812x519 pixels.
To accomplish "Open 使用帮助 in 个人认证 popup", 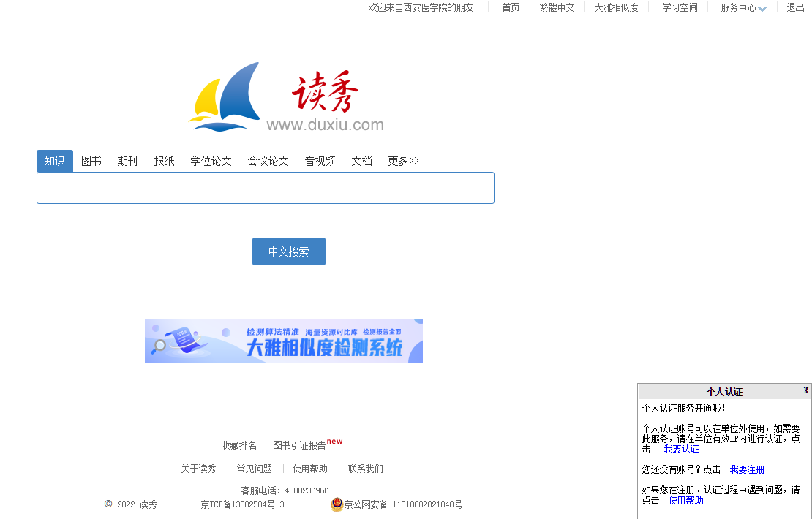I will click(686, 500).
